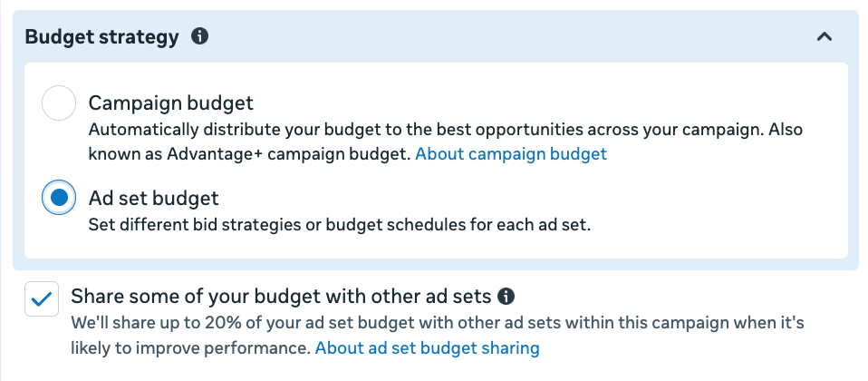The width and height of the screenshot is (868, 381).
Task: Follow the About ad set budget sharing link
Action: tap(426, 347)
